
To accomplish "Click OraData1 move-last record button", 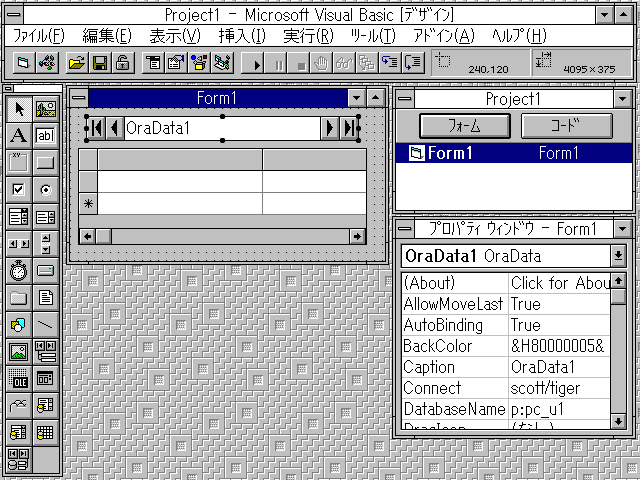I will (x=349, y=129).
